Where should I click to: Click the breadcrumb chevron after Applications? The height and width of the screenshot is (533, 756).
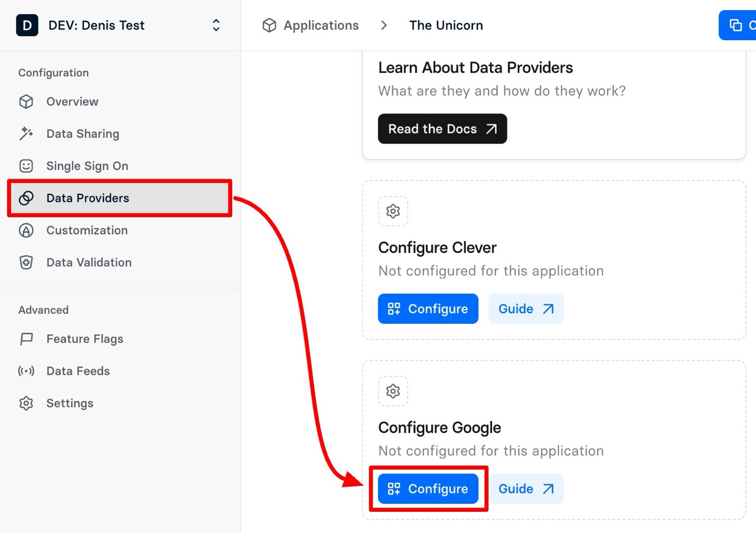pyautogui.click(x=384, y=25)
